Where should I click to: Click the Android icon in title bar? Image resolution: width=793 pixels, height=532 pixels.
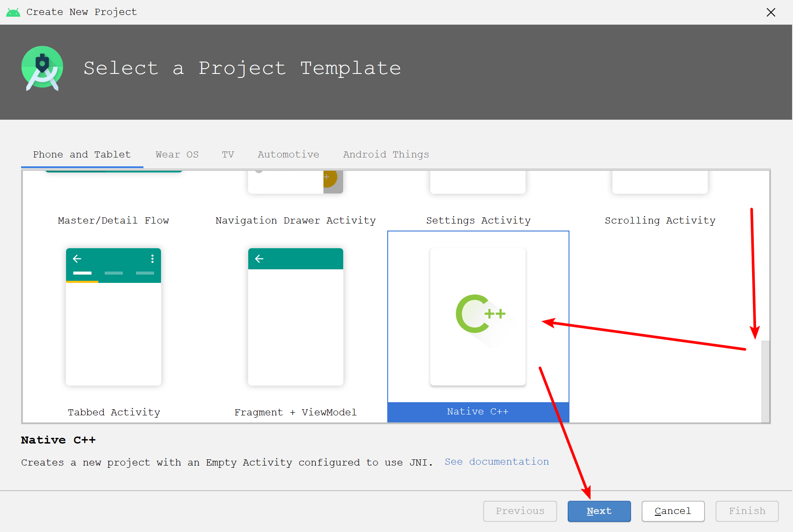point(13,12)
